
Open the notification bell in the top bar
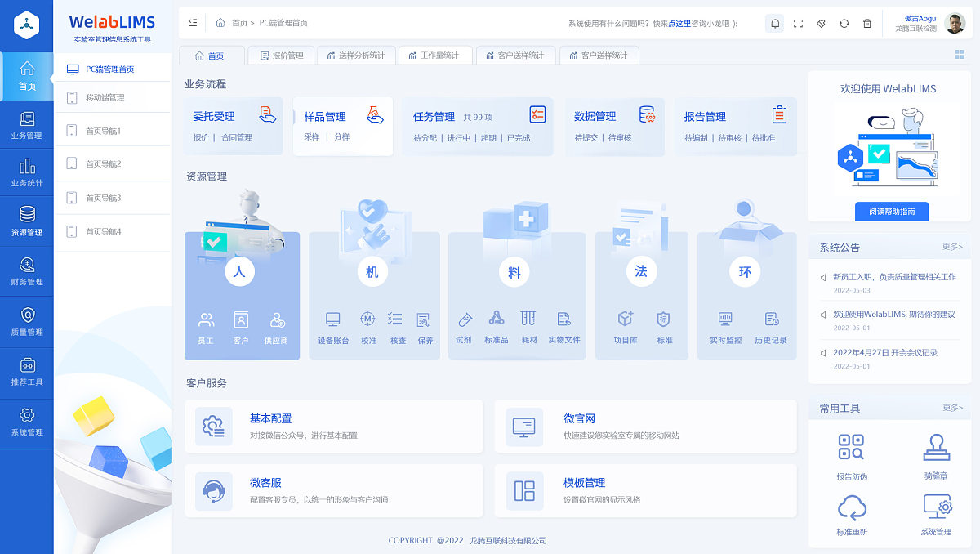774,24
